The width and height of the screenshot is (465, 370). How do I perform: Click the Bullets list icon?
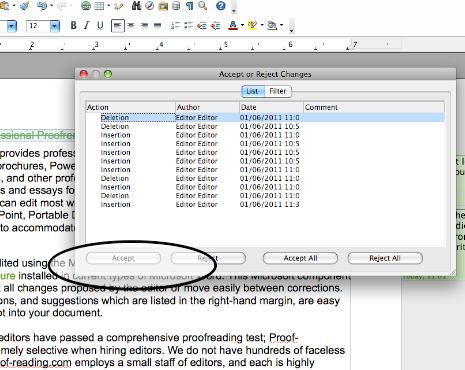click(x=188, y=25)
